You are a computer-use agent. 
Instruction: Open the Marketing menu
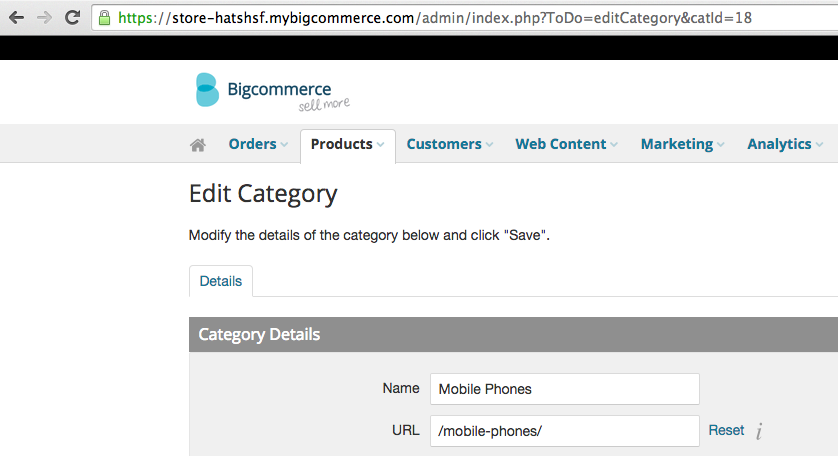click(x=682, y=144)
